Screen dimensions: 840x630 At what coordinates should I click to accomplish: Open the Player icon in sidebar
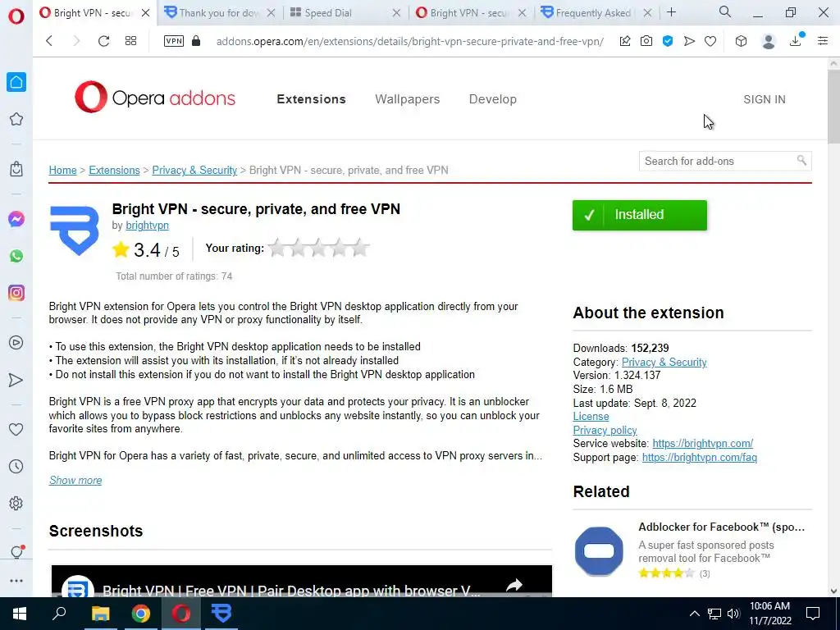[16, 343]
